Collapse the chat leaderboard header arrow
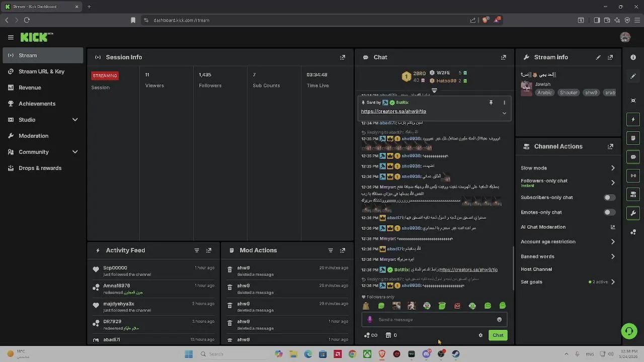 tap(434, 91)
